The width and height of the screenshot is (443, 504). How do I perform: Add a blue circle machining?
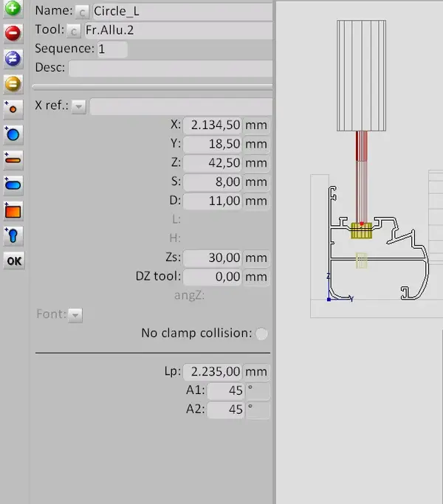coord(13,134)
